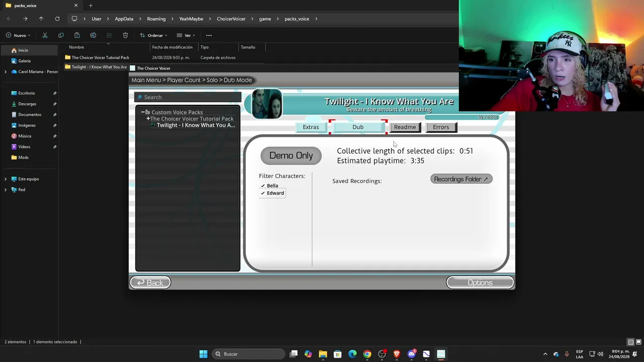Open Música in the Explorer sidebar

click(x=25, y=136)
